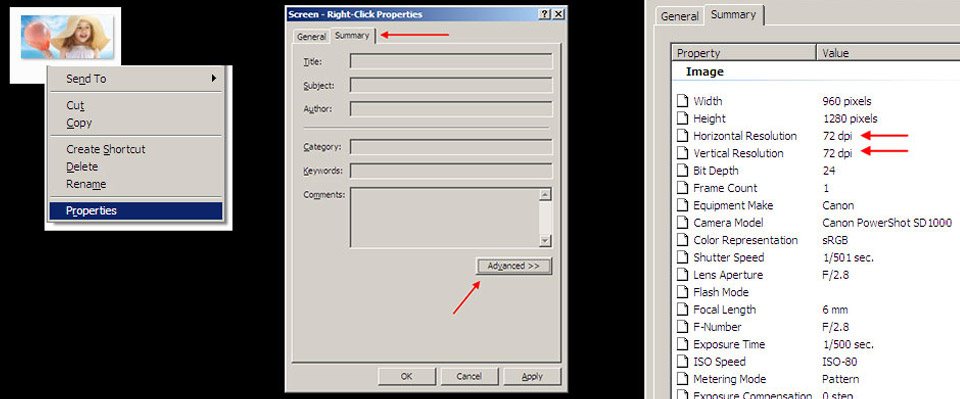Click the icon next to Bit Depth
The height and width of the screenshot is (399, 960).
click(683, 171)
